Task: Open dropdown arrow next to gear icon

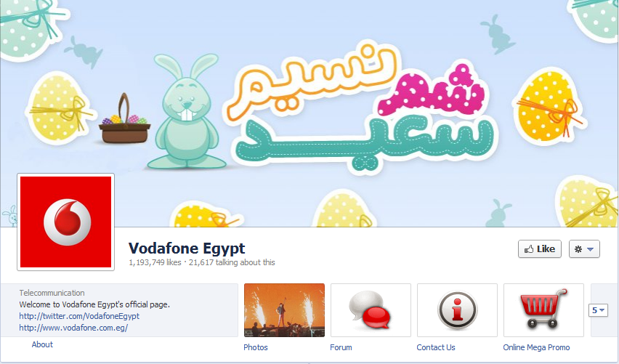Action: point(590,249)
